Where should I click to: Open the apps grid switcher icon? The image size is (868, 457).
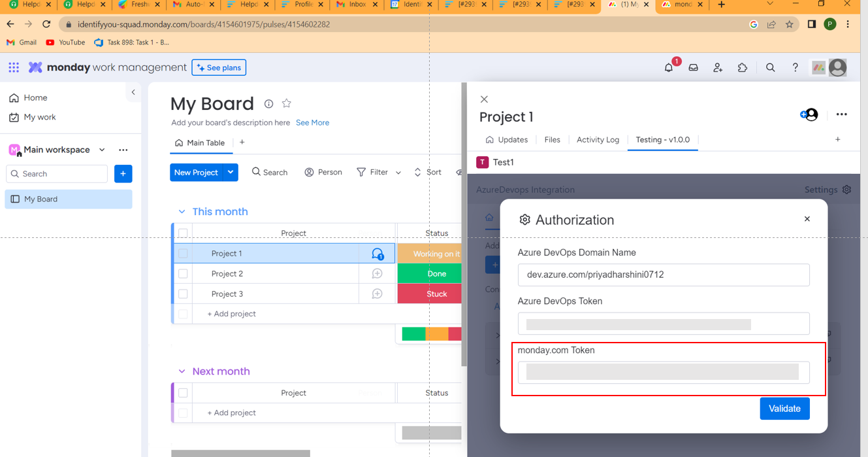[14, 67]
